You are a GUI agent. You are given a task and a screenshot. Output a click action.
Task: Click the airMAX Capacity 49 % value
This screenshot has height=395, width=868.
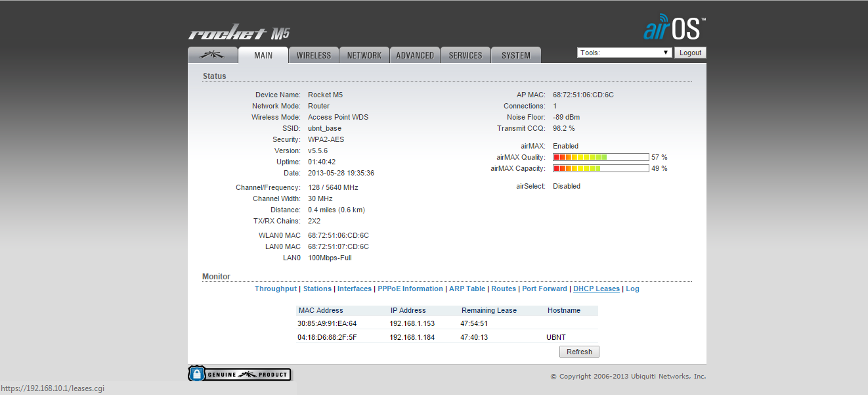[x=659, y=168]
